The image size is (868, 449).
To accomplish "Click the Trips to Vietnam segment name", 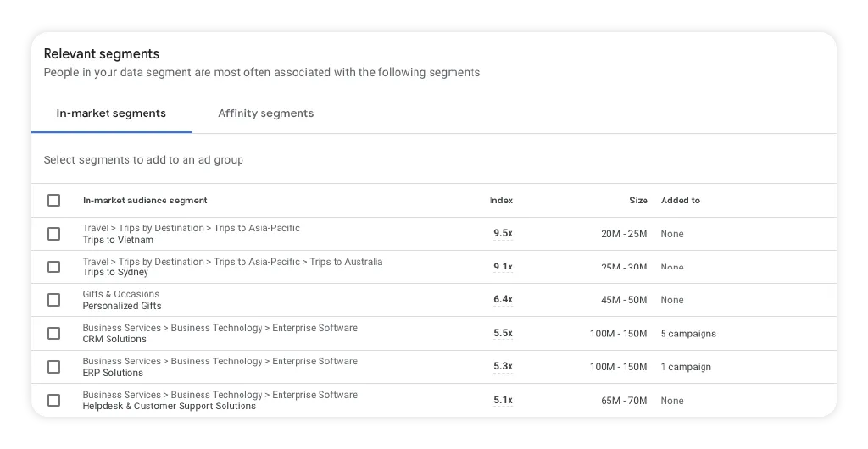I will 118,240.
